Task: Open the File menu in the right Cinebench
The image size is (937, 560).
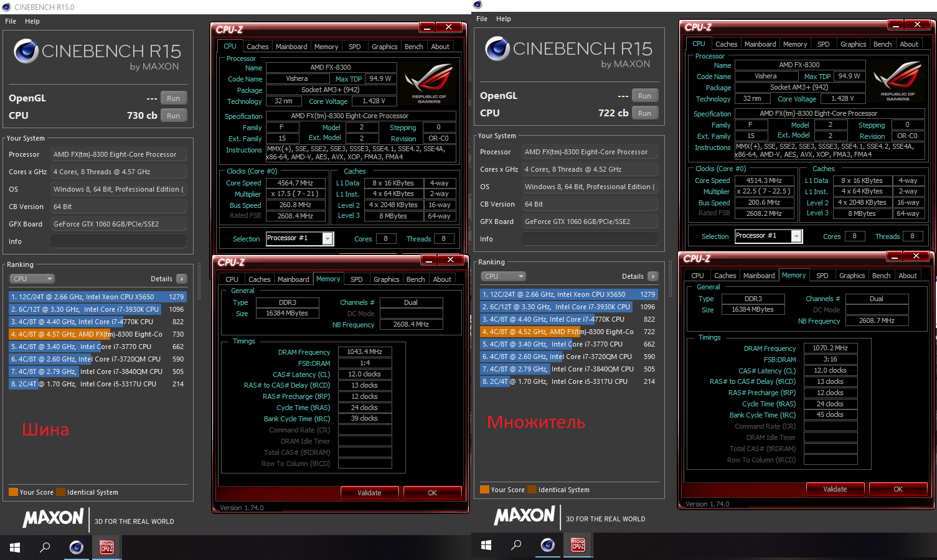Action: coord(482,19)
